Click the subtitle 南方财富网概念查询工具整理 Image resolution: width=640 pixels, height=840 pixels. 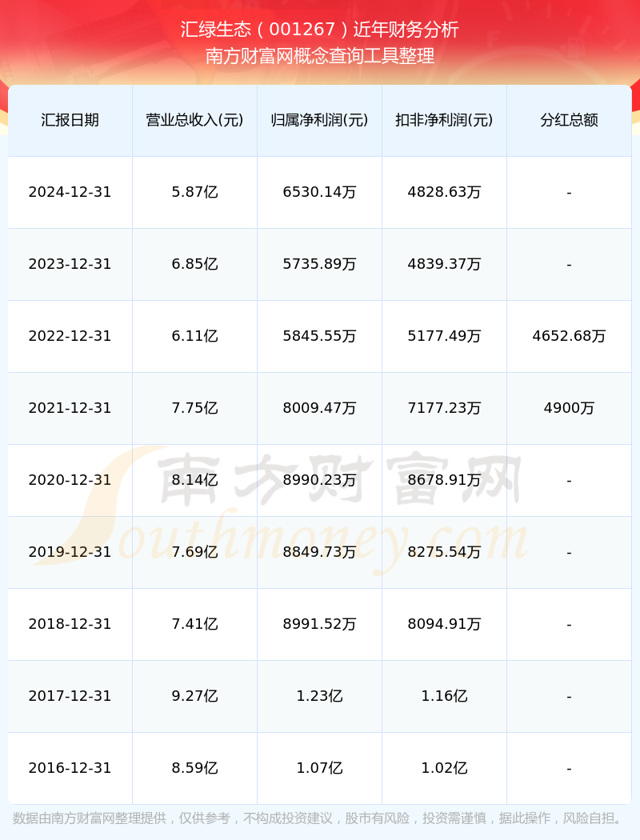pos(320,56)
